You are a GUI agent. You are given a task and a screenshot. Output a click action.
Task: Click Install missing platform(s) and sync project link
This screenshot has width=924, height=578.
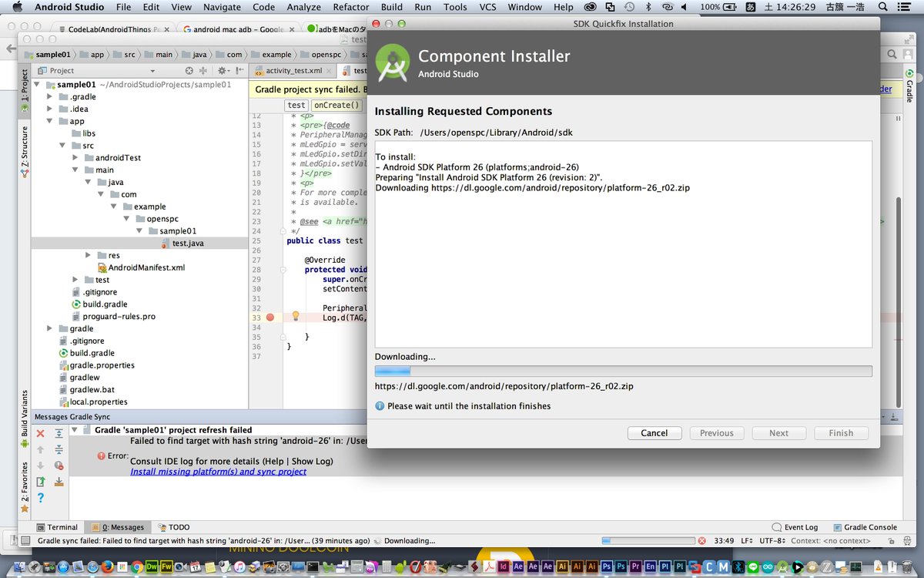pyautogui.click(x=218, y=472)
